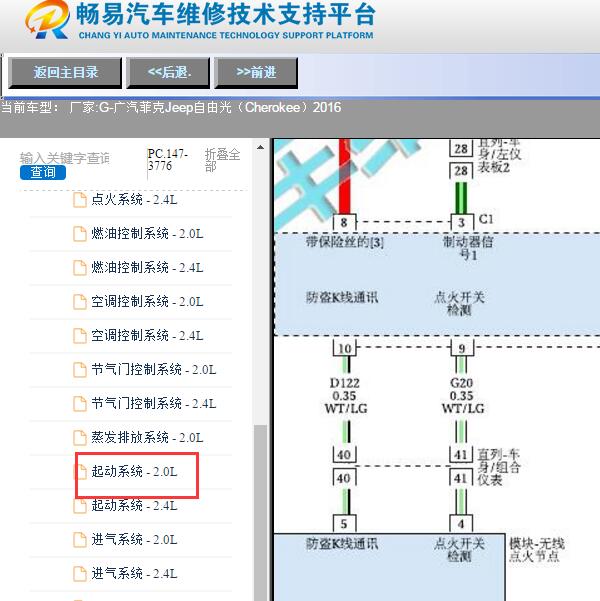Open 空调控制系统 - 2.0L document
Screen dimensions: 600x601
pos(147,302)
